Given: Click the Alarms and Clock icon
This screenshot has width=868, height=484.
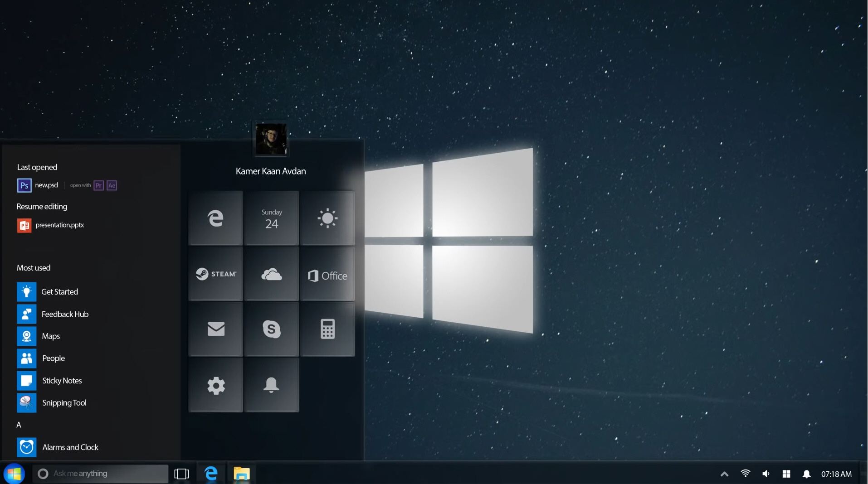Looking at the screenshot, I should point(27,447).
